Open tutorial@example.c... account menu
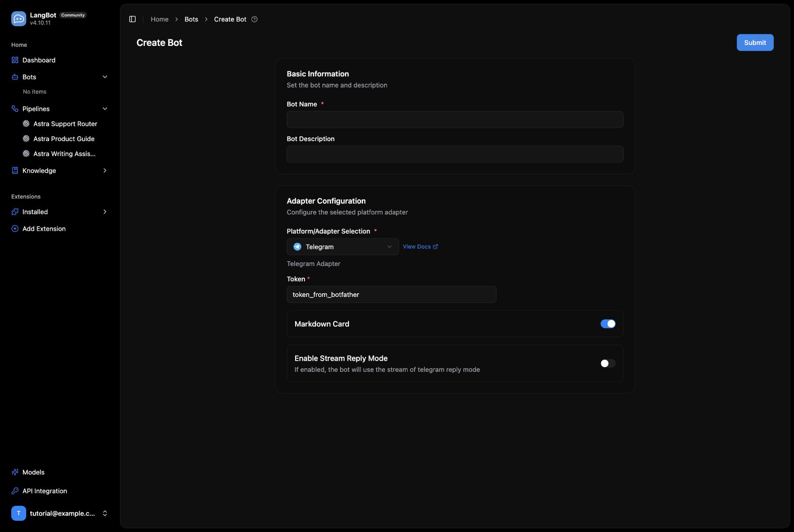Screen dimensions: 794x532 tap(60, 513)
